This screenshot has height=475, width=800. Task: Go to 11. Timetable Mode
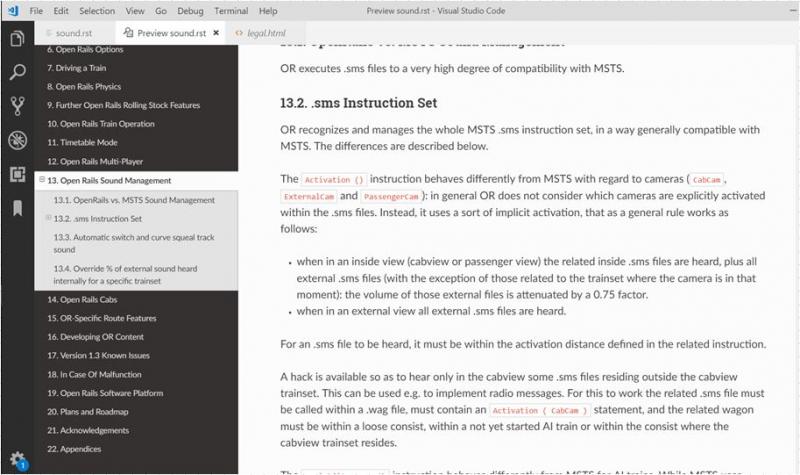click(x=82, y=142)
